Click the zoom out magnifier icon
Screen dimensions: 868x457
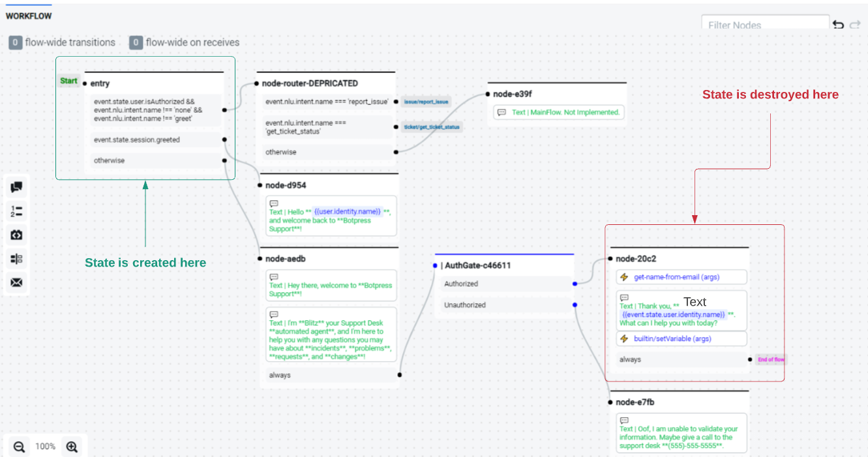click(x=19, y=447)
